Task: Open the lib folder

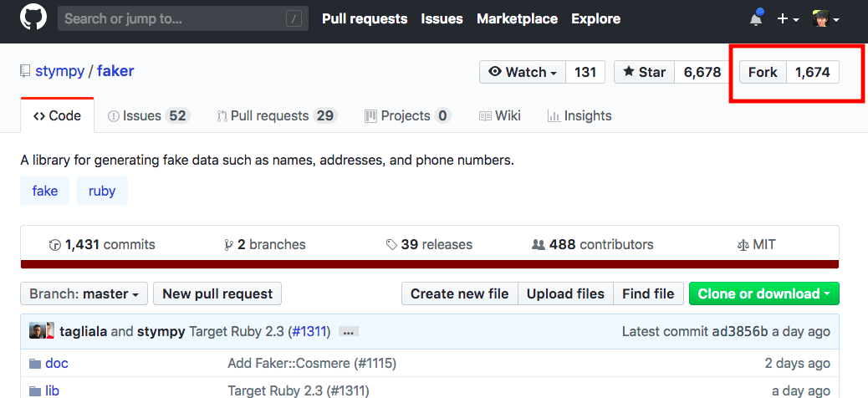Action: pos(52,390)
